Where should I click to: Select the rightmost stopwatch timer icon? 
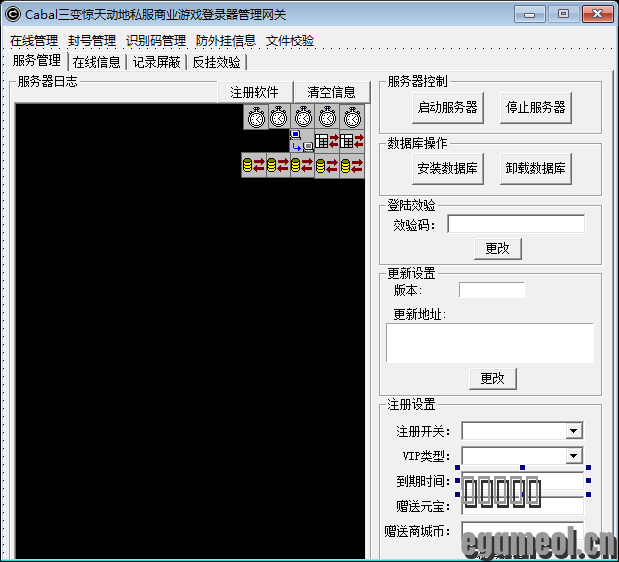tap(351, 117)
